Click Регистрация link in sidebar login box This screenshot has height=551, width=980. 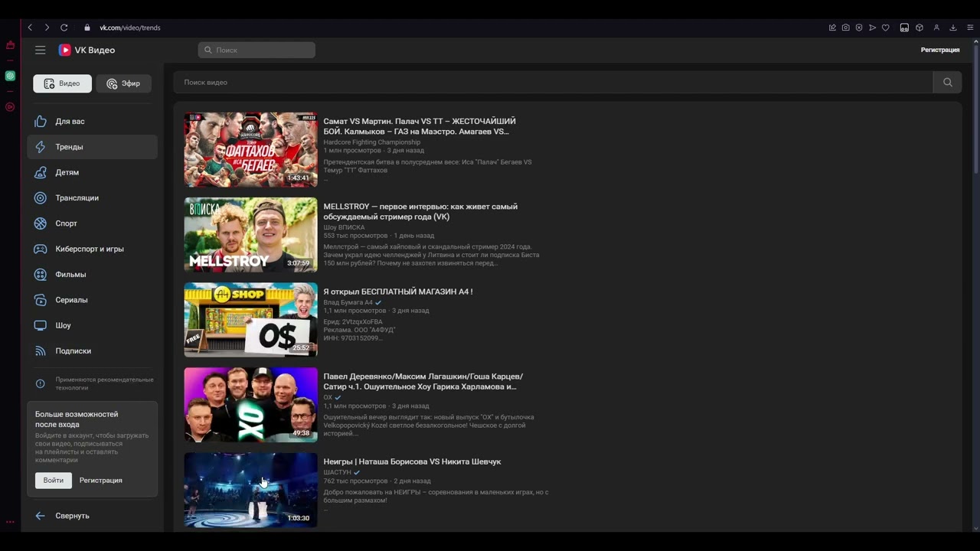point(101,481)
